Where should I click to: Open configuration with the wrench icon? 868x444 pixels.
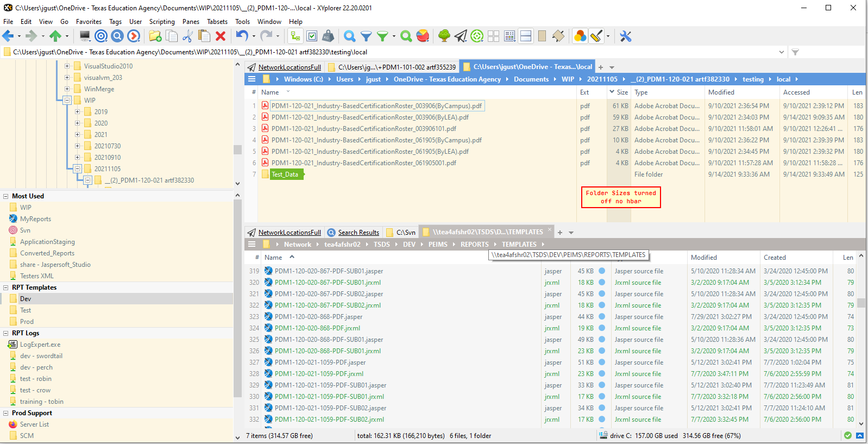pos(626,36)
